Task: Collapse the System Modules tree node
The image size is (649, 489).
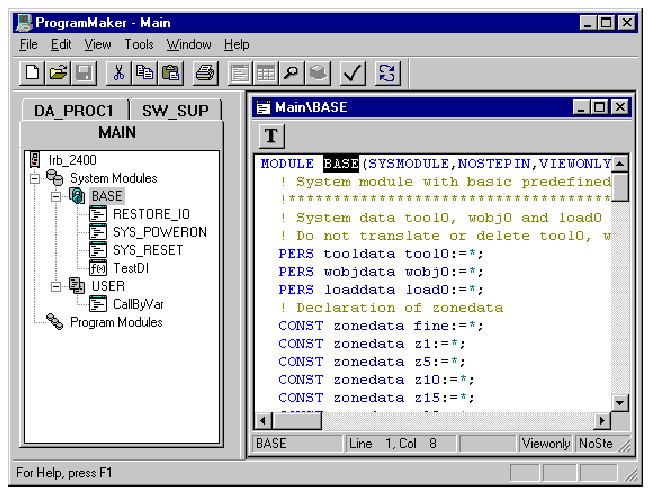Action: 35,179
